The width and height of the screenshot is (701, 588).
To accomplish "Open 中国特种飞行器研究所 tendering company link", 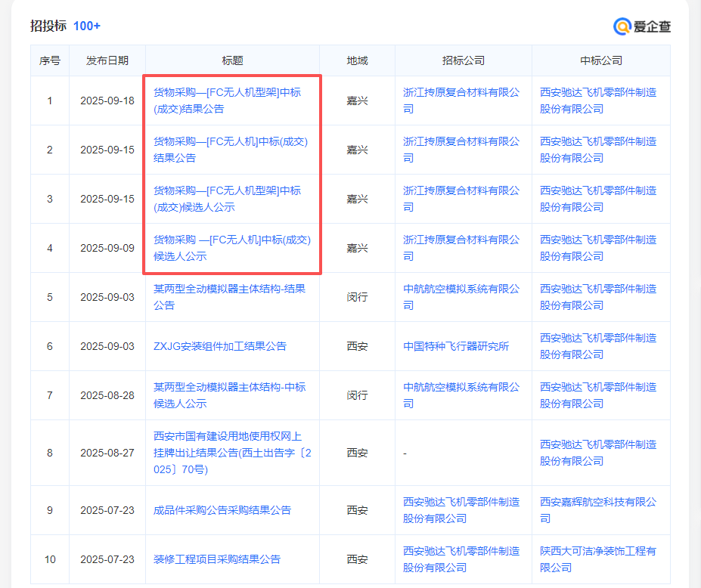I will (456, 346).
